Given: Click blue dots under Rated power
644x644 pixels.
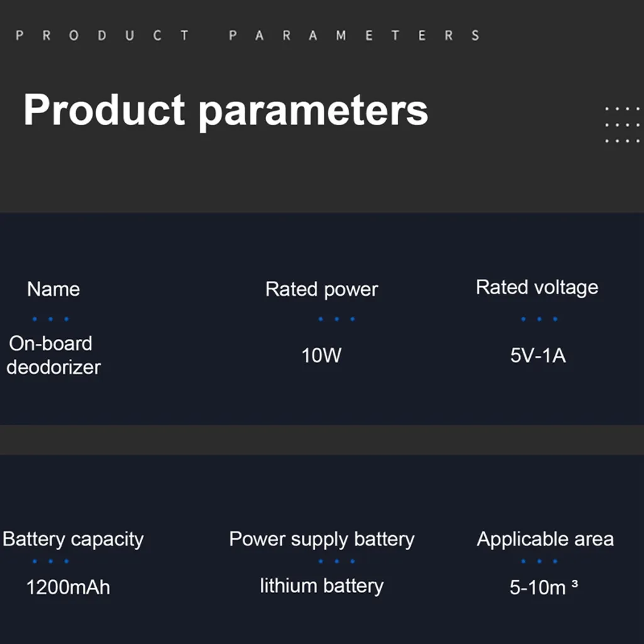Looking at the screenshot, I should click(336, 319).
